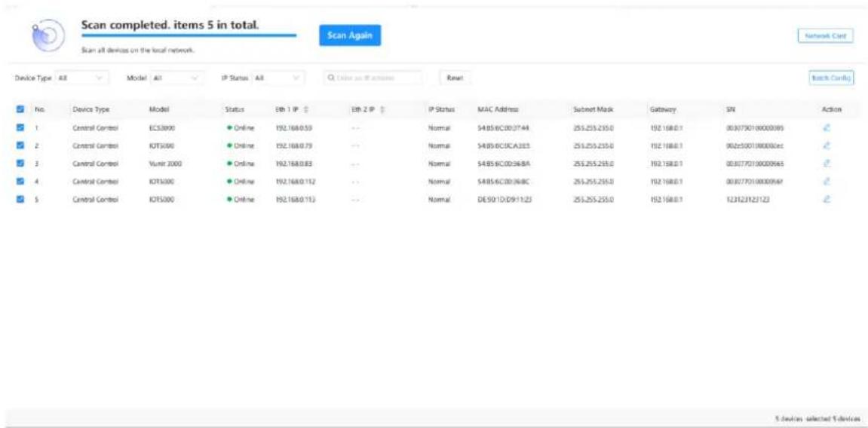This screenshot has width=868, height=428.
Task: Focus the IP address search field
Action: point(372,78)
